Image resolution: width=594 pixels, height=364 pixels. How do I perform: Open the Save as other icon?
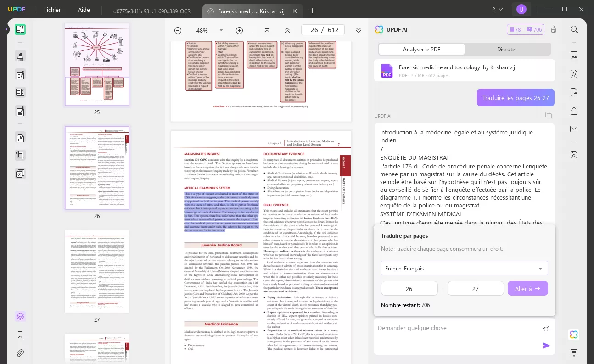pos(574,155)
